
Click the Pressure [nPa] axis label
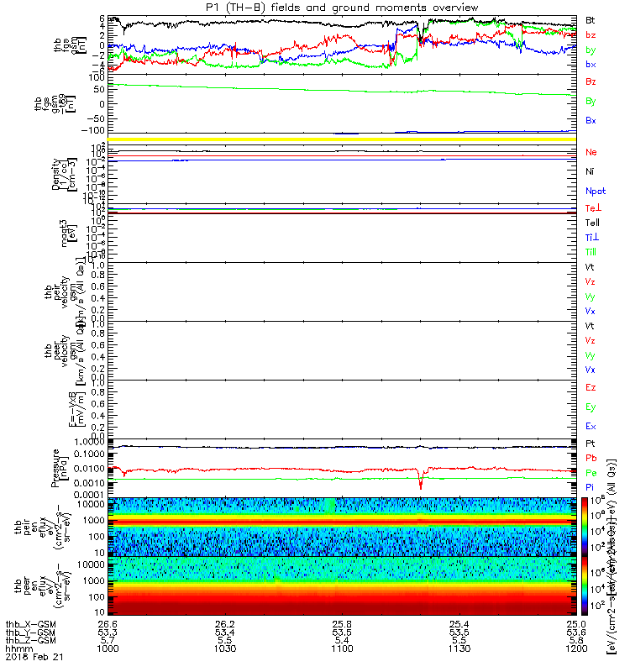point(59,468)
